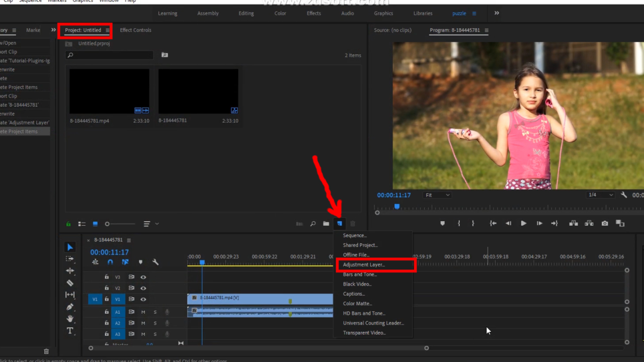Select the Type tool
The image size is (644, 362).
(70, 331)
